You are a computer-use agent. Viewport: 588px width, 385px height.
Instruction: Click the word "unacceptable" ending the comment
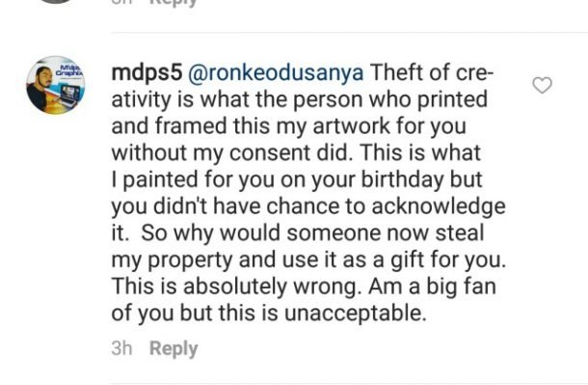coord(355,314)
